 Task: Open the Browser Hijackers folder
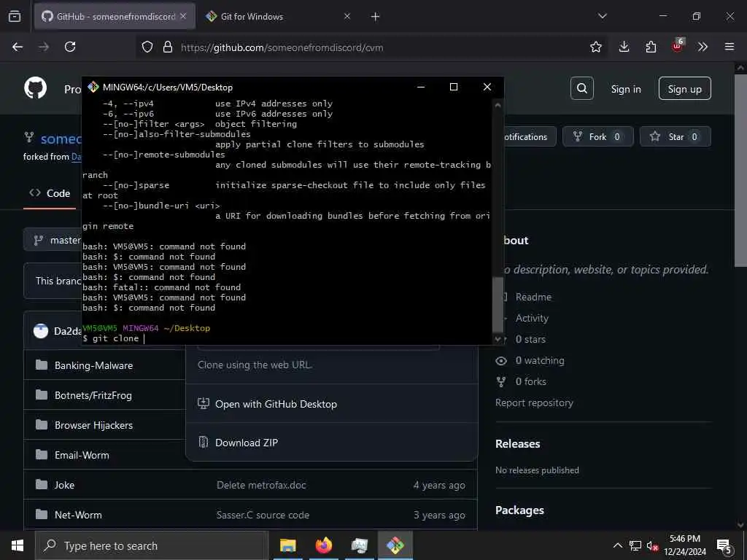pyautogui.click(x=93, y=425)
